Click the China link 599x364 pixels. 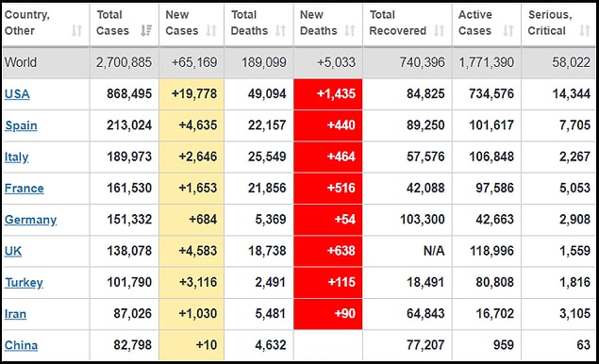(x=21, y=345)
